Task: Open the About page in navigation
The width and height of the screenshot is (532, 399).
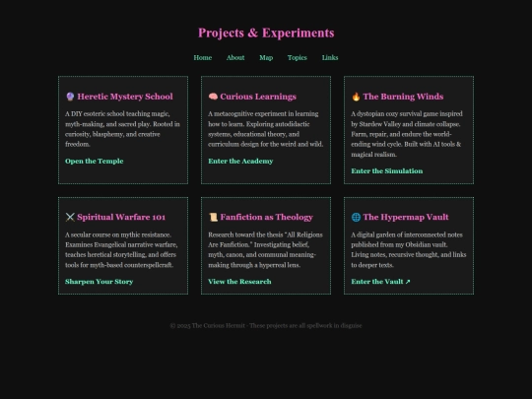Action: pyautogui.click(x=235, y=58)
